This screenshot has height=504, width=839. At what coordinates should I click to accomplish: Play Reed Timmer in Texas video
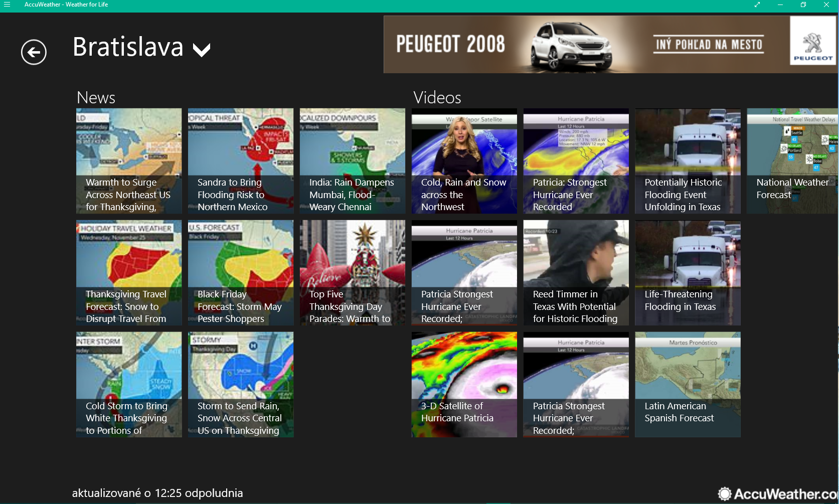tap(576, 273)
